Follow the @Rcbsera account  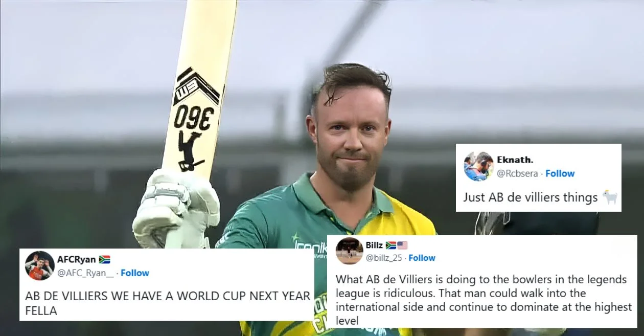coord(560,173)
